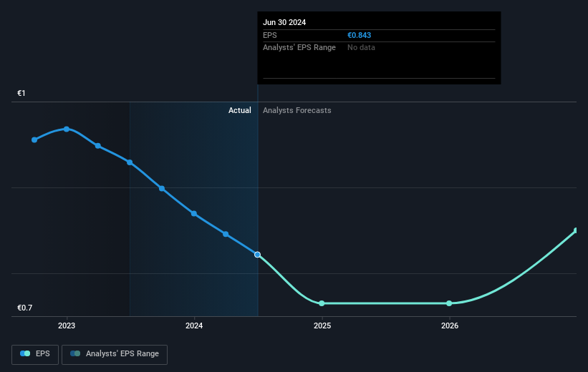
Task: Click the EPS point at start of shaded region
Action: 130,162
